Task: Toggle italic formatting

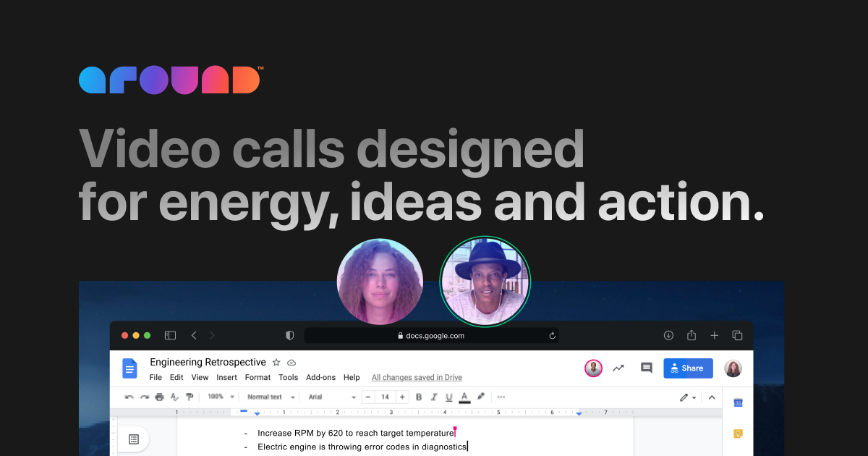Action: click(434, 397)
